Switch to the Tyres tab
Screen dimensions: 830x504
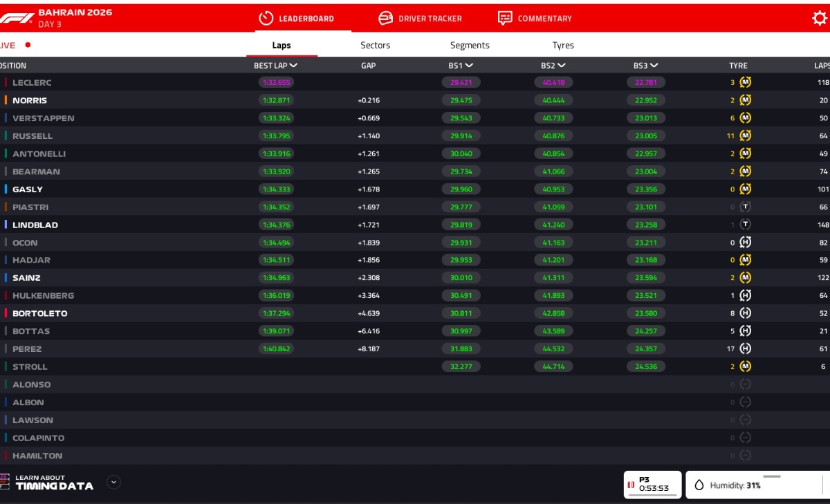tap(563, 45)
